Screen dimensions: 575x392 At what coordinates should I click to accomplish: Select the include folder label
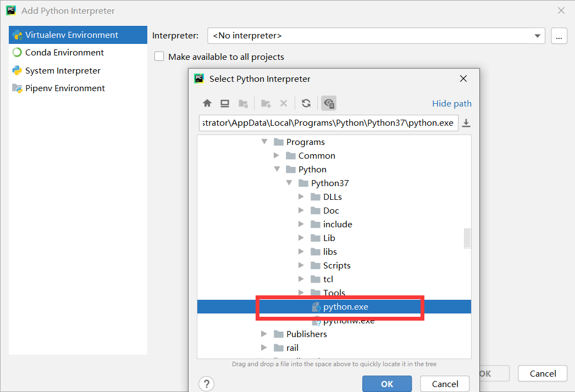[338, 224]
